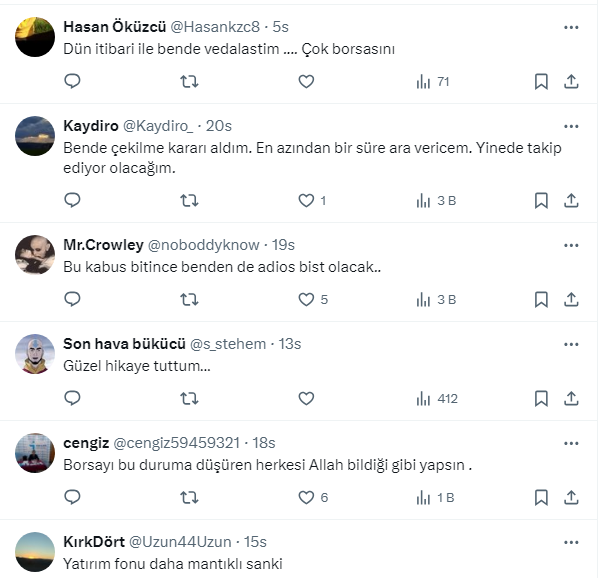Image resolution: width=605 pixels, height=578 pixels.
Task: Like cengiz's tweet about Borsa
Action: pyautogui.click(x=307, y=497)
